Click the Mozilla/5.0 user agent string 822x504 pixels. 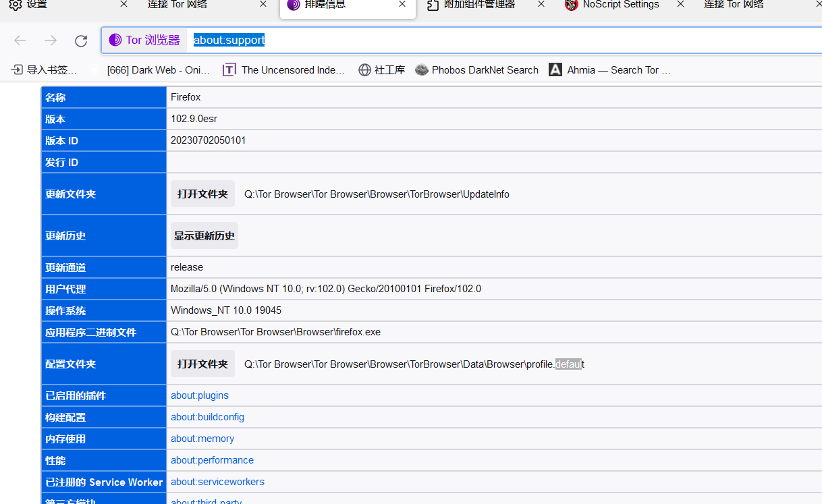(x=326, y=289)
